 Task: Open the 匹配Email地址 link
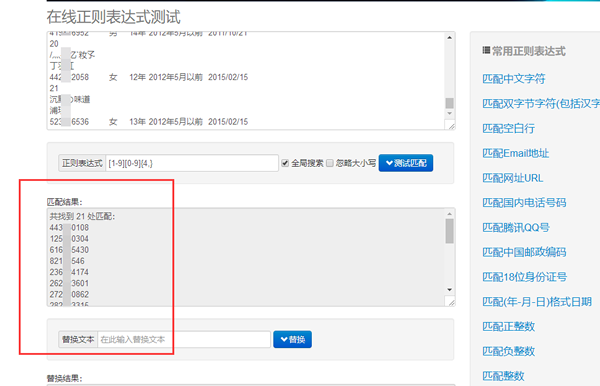pos(515,153)
